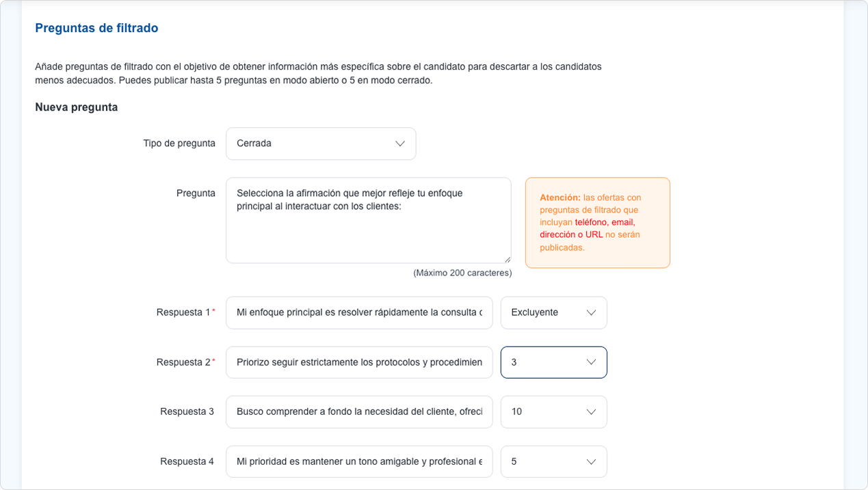
Task: Click the "Respuesta 3" label
Action: (187, 411)
